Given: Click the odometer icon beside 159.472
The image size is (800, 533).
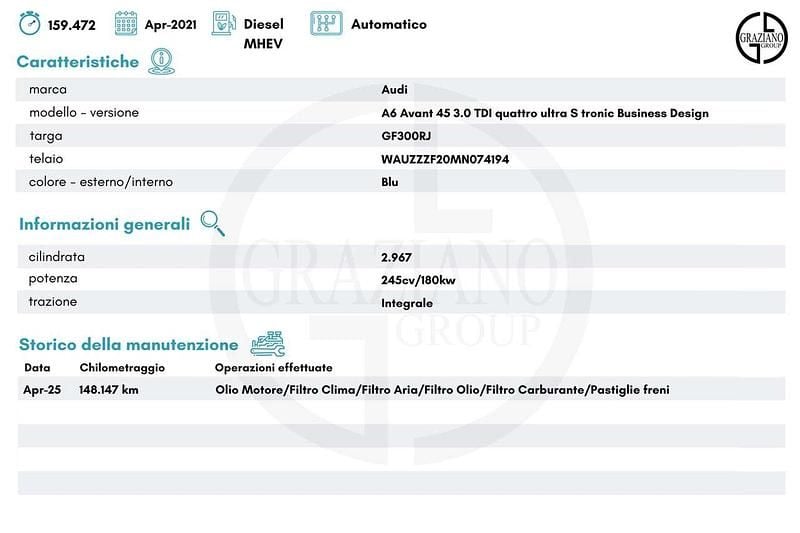Looking at the screenshot, I should [31, 24].
